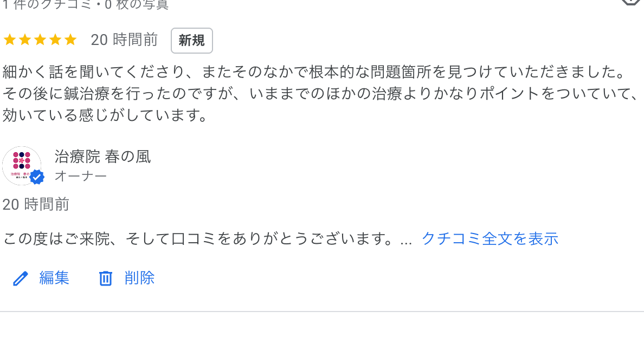The height and width of the screenshot is (337, 644).
Task: Click the 20 時間前 timestamp above the reply
Action: [x=36, y=204]
